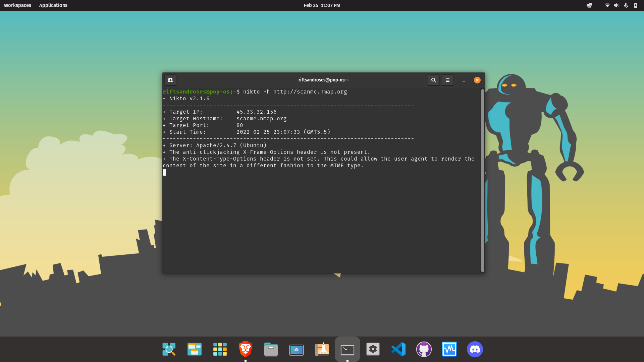Click the Target Port value 80
The height and width of the screenshot is (362, 644).
click(240, 125)
